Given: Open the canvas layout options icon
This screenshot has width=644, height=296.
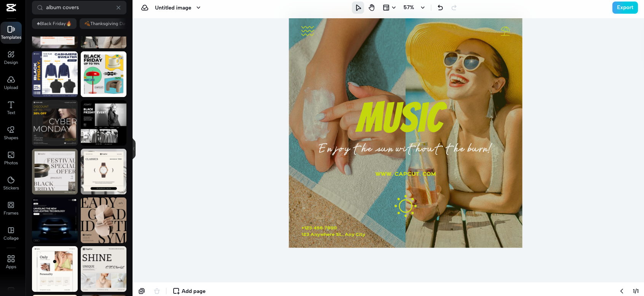Looking at the screenshot, I should [x=386, y=8].
